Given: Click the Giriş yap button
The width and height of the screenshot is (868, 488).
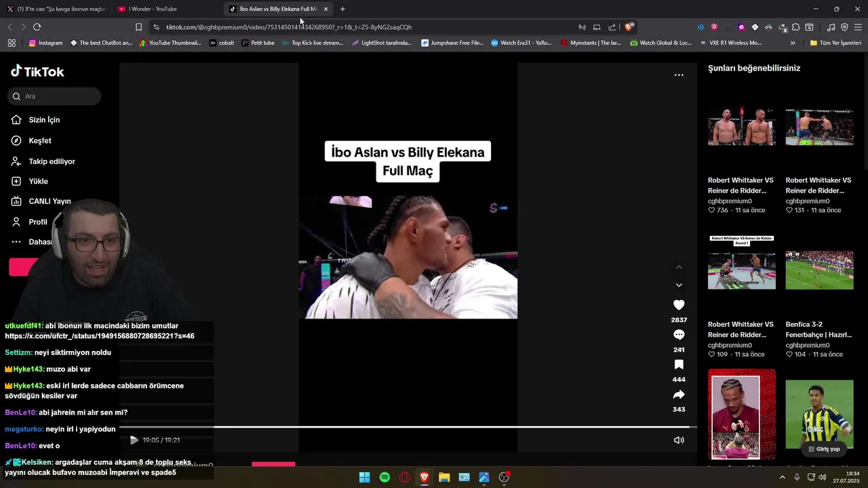Looking at the screenshot, I should [x=823, y=449].
